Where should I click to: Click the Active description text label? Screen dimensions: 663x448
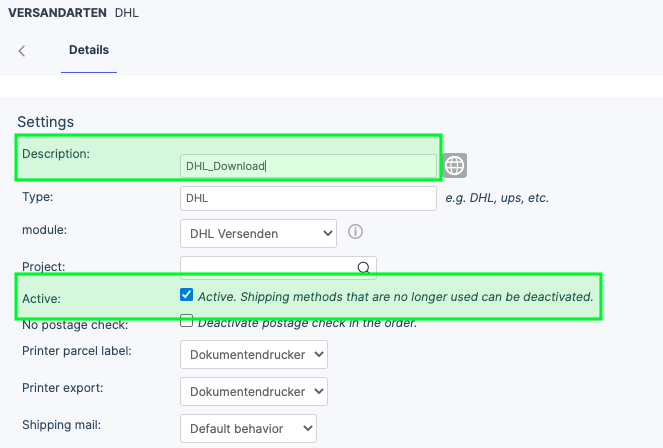(x=396, y=297)
